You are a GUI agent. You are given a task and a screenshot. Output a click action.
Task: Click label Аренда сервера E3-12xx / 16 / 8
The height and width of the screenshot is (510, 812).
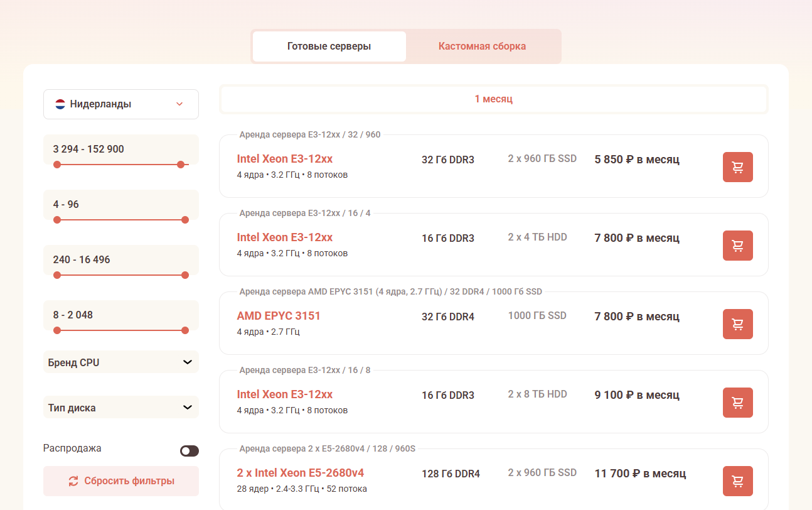pos(305,370)
